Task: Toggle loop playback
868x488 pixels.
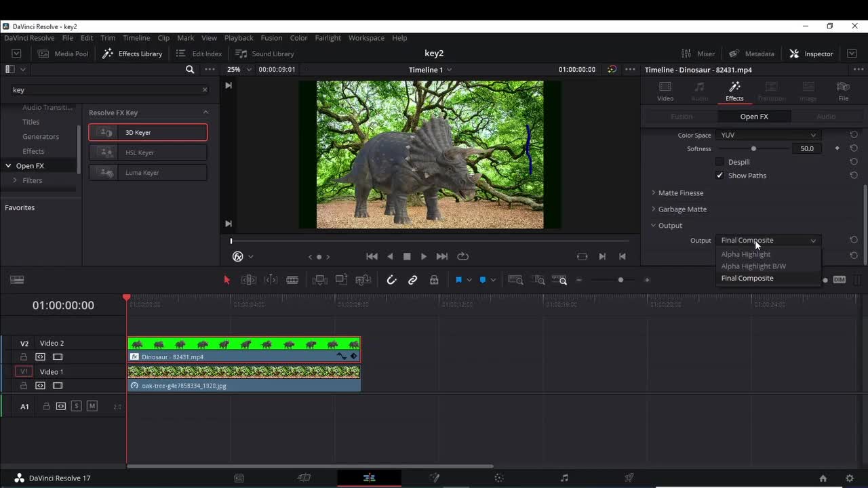Action: (x=463, y=256)
